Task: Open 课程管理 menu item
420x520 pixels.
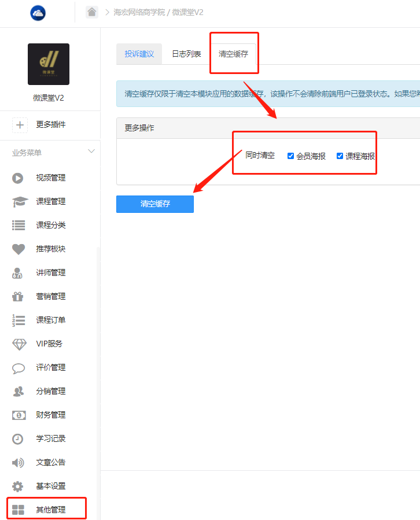Action: pos(51,201)
